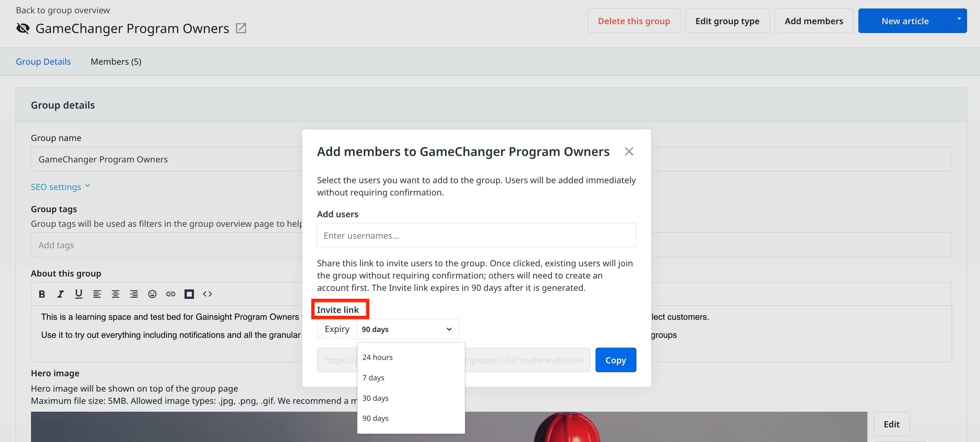This screenshot has width=980, height=442.
Task: Align text left in editor
Action: tap(97, 294)
